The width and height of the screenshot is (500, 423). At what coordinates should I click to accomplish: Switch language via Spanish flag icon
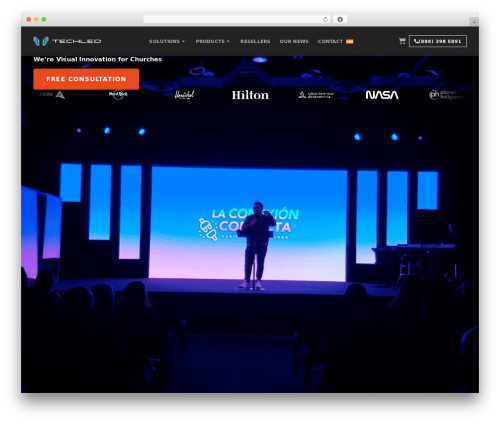coord(349,41)
